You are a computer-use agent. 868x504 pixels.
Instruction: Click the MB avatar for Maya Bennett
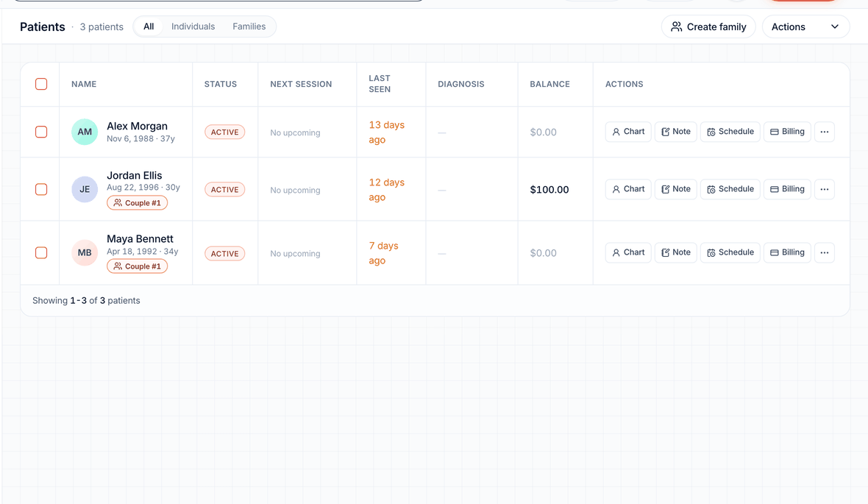tap(85, 252)
